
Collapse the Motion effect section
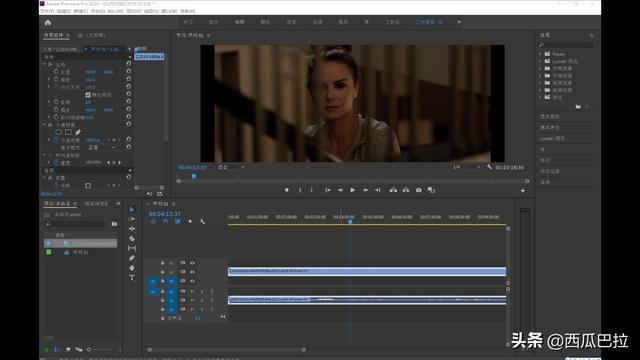44,64
